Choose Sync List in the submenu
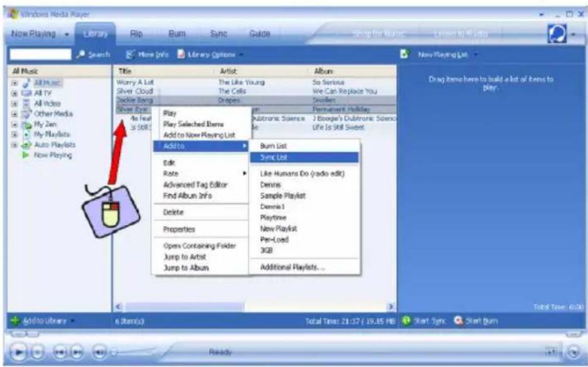Screen dimensions: 588x367 tap(304, 157)
